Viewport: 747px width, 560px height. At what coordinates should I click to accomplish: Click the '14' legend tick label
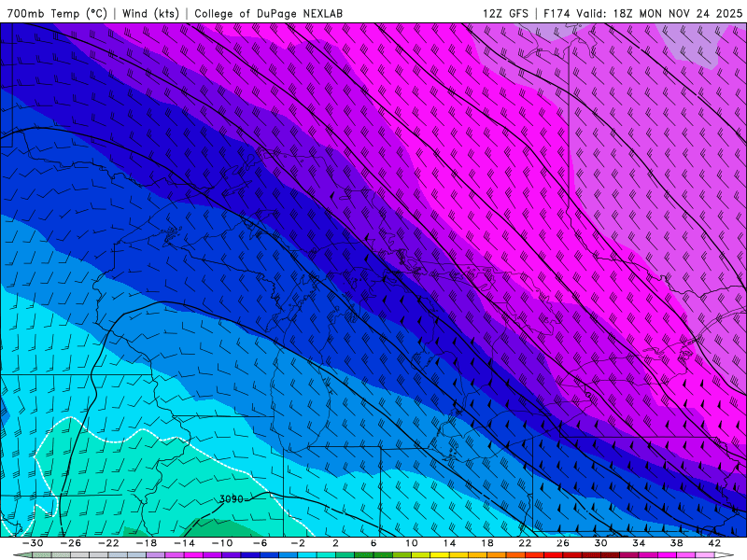pyautogui.click(x=449, y=543)
